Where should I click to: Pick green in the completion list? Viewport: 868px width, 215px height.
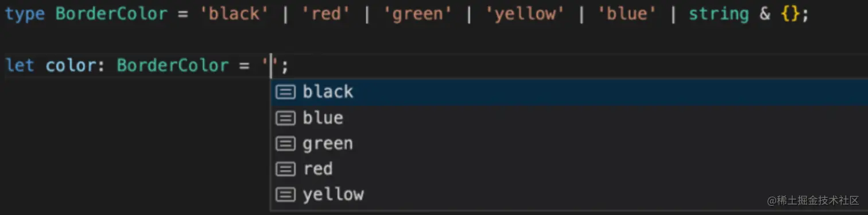pos(569,144)
